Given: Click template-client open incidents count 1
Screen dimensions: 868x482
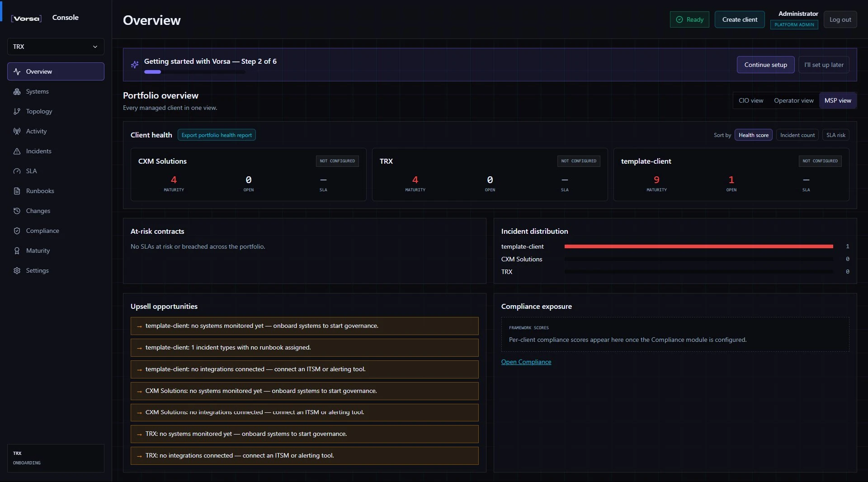Looking at the screenshot, I should (731, 180).
